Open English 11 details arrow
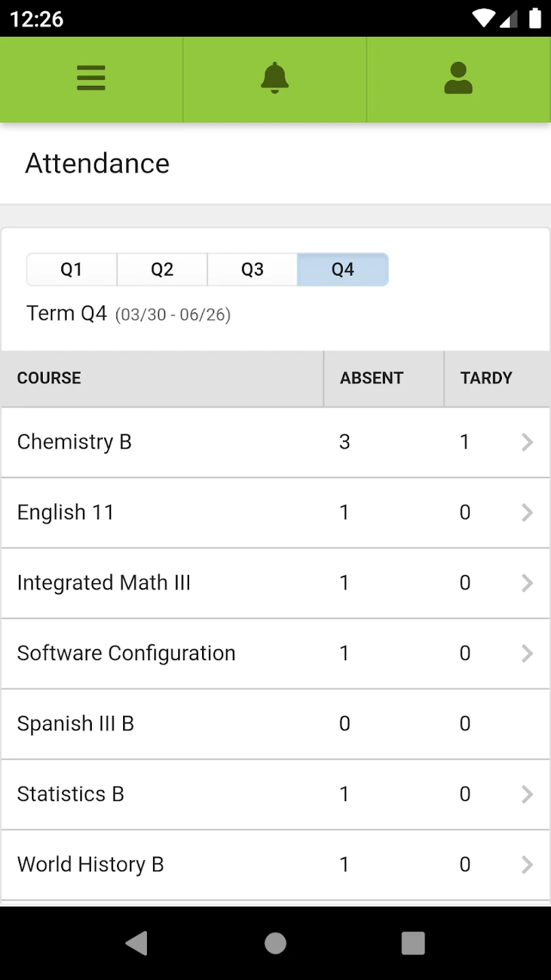The height and width of the screenshot is (980, 551). point(527,512)
